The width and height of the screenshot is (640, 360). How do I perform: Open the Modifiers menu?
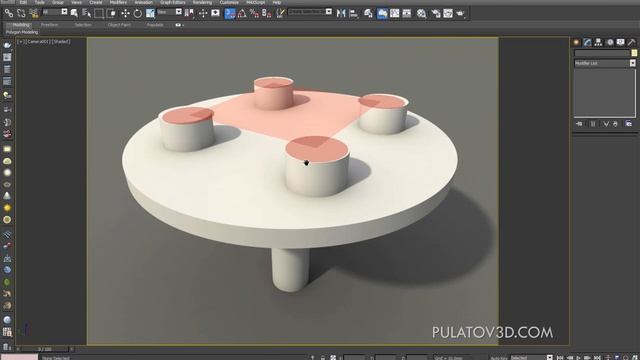point(118,2)
